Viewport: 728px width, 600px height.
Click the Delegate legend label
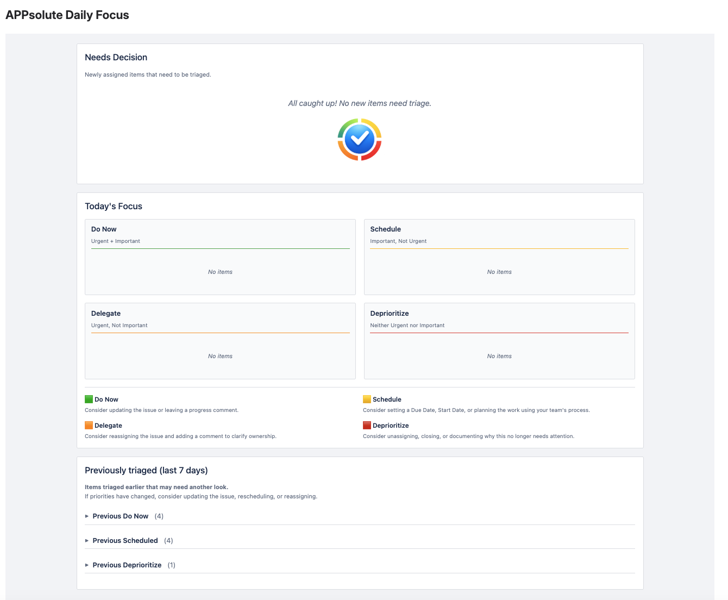[x=108, y=425]
